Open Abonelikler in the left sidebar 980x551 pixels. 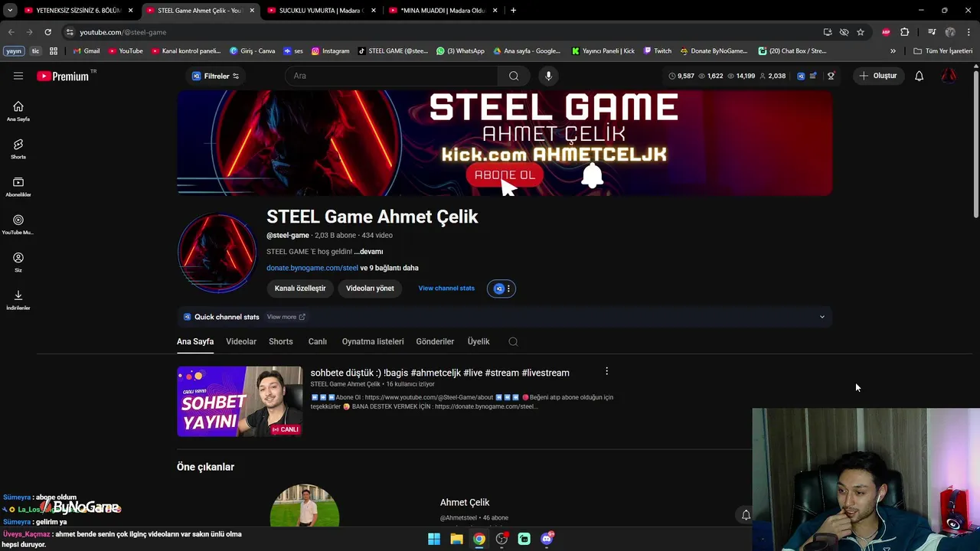pyautogui.click(x=18, y=187)
